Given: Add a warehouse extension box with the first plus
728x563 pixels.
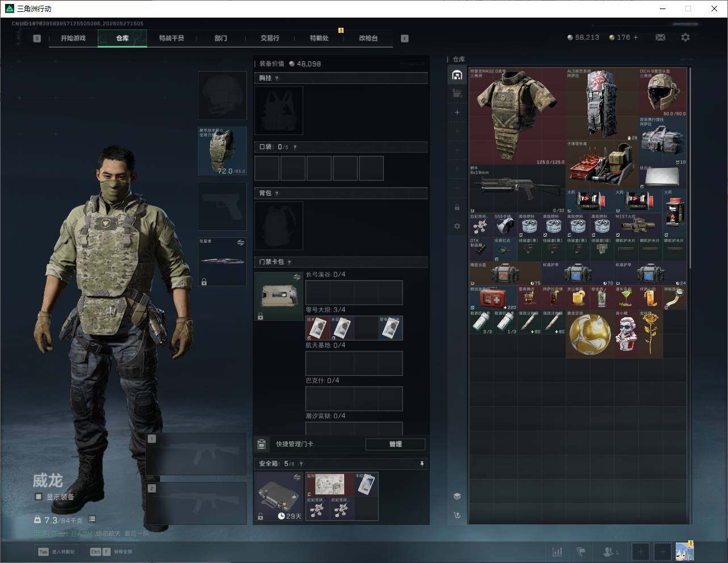Looking at the screenshot, I should [x=457, y=112].
